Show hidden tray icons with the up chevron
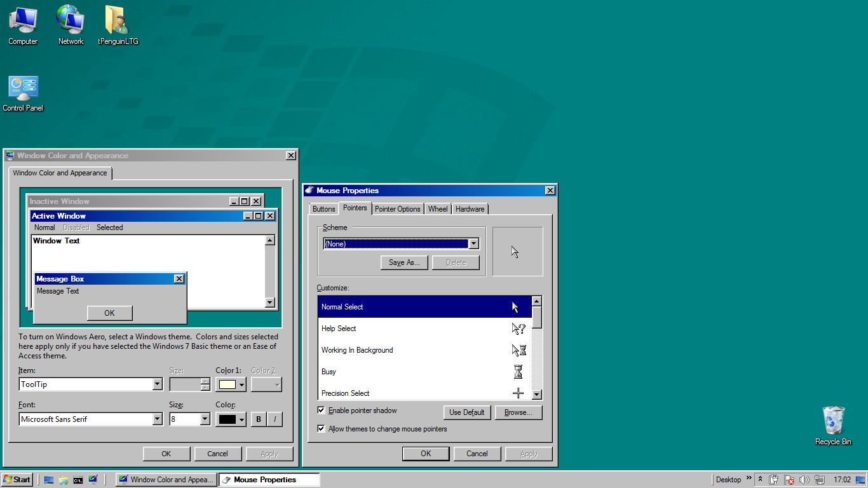 tap(760, 480)
